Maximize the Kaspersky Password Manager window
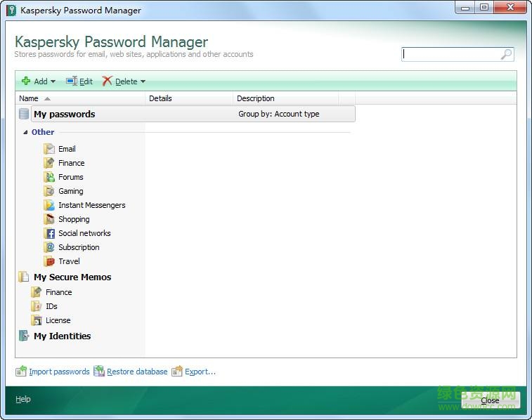The width and height of the screenshot is (532, 420). click(484, 8)
